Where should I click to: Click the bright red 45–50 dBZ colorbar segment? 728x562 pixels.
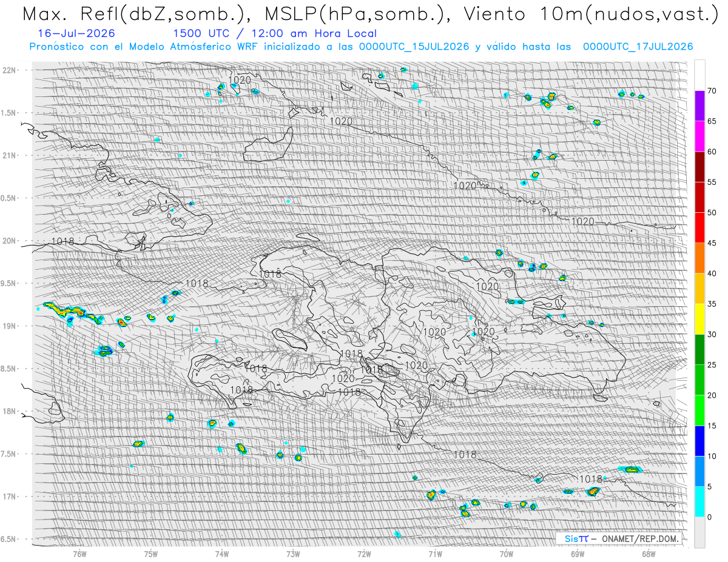(x=699, y=227)
